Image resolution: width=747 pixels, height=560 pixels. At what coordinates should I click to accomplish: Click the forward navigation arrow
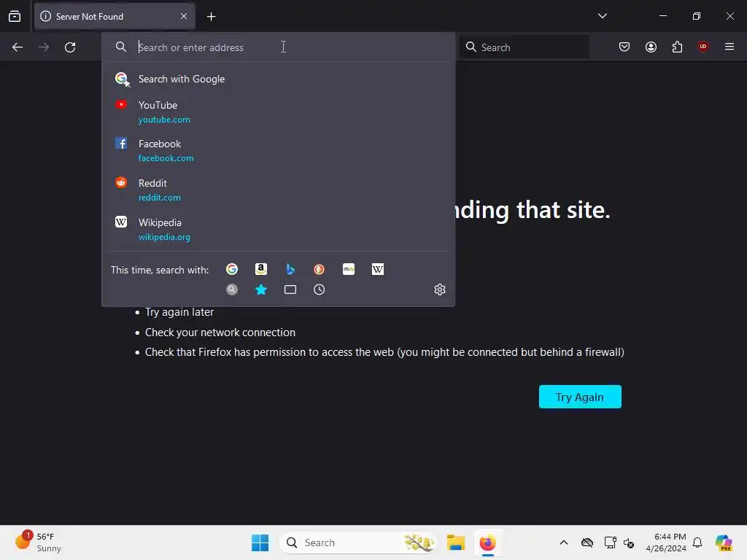tap(44, 47)
